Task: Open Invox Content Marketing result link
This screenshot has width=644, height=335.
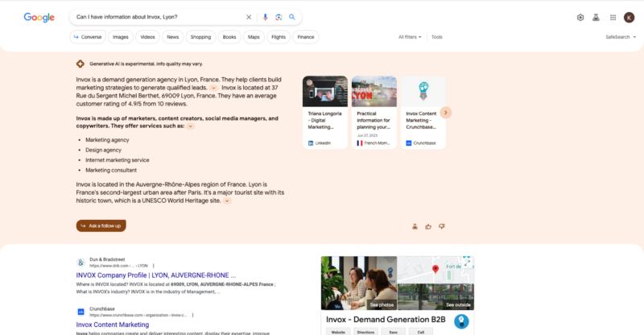Action: pyautogui.click(x=113, y=325)
